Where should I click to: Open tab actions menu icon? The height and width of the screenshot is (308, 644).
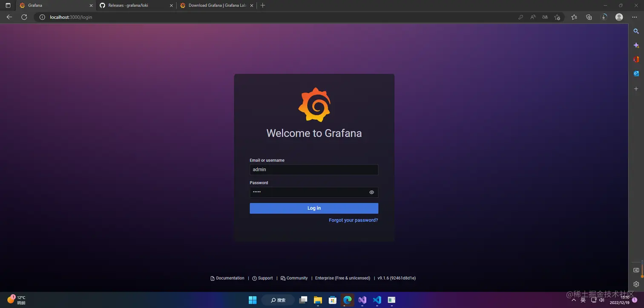[8, 6]
